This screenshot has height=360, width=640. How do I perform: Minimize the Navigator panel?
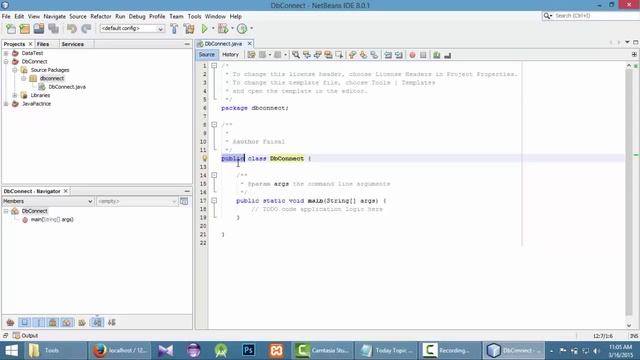pyautogui.click(x=187, y=191)
